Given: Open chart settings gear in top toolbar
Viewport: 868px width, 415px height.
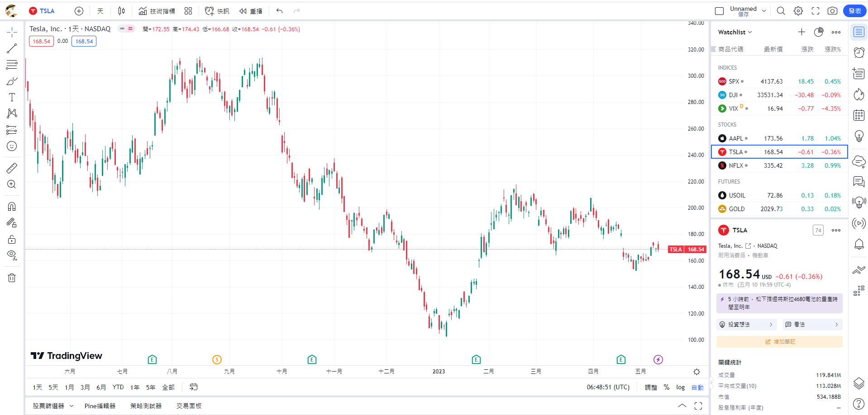Looking at the screenshot, I should point(798,11).
